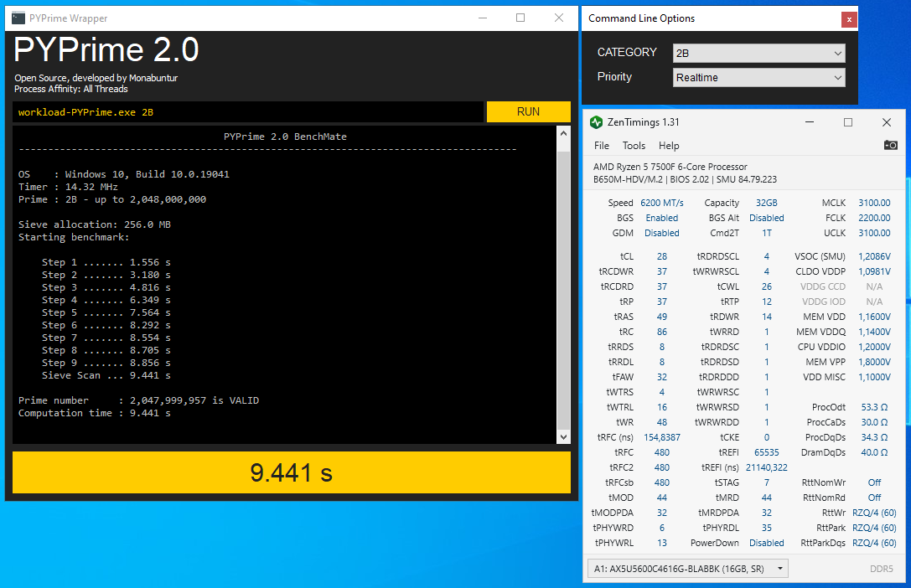Click the console scrollbar down arrow
The width and height of the screenshot is (911, 588).
563,436
